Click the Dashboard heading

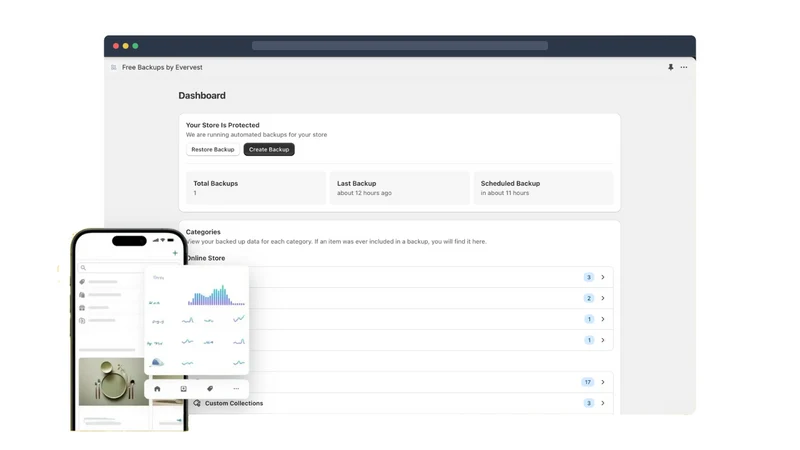click(x=202, y=95)
